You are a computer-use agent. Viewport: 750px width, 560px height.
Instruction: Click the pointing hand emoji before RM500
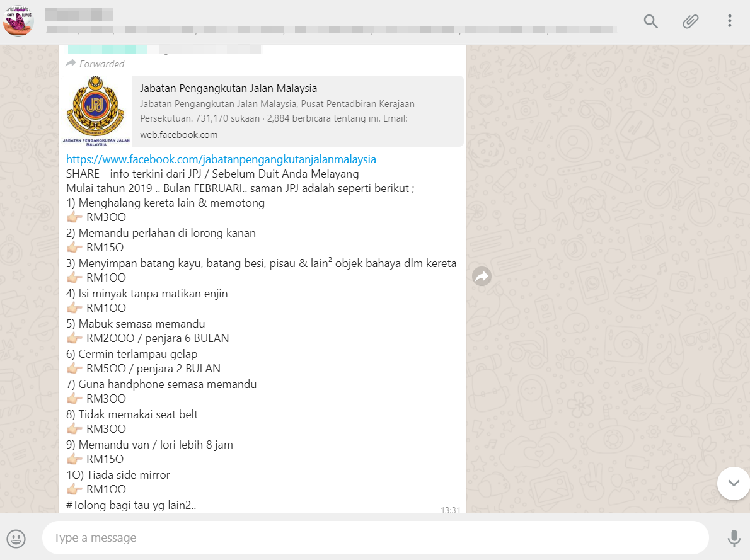(74, 369)
